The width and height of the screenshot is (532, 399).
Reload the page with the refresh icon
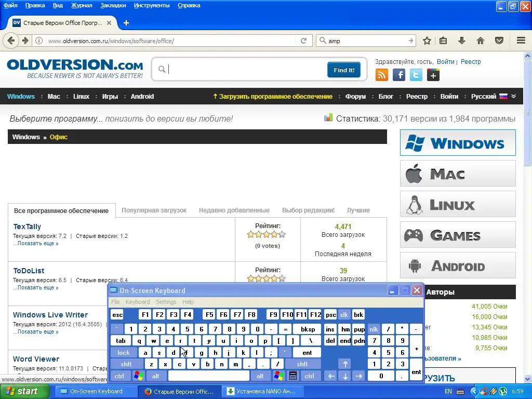303,41
